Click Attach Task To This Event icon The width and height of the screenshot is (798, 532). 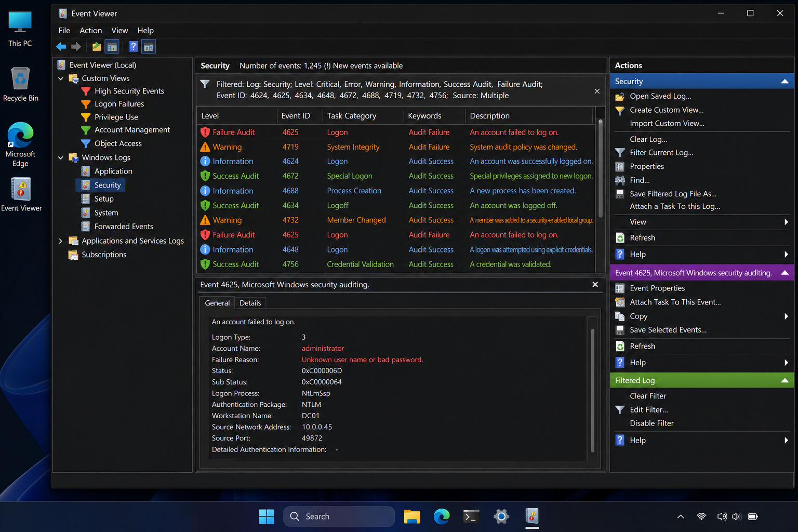tap(620, 302)
